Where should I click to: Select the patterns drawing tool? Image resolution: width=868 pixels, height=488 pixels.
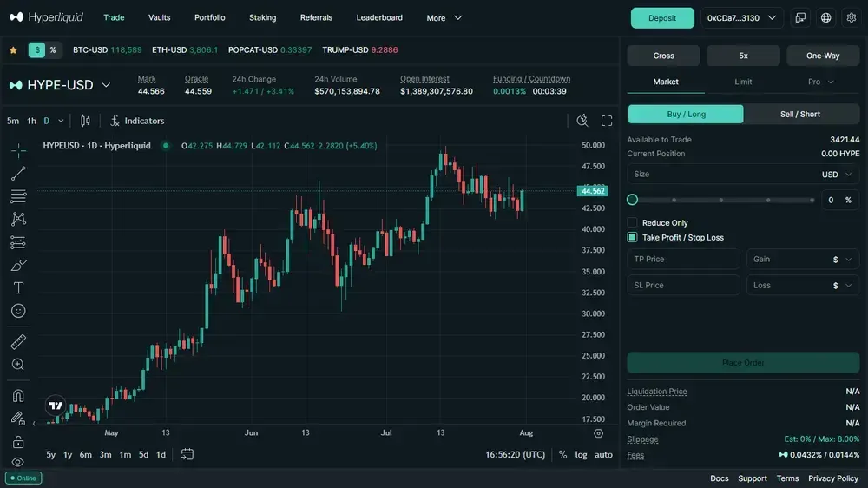click(18, 219)
